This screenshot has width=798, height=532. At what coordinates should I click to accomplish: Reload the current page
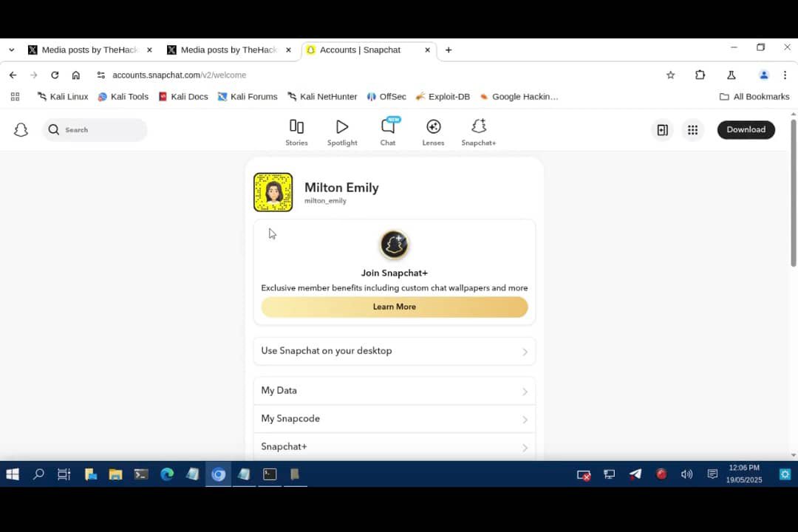[55, 75]
